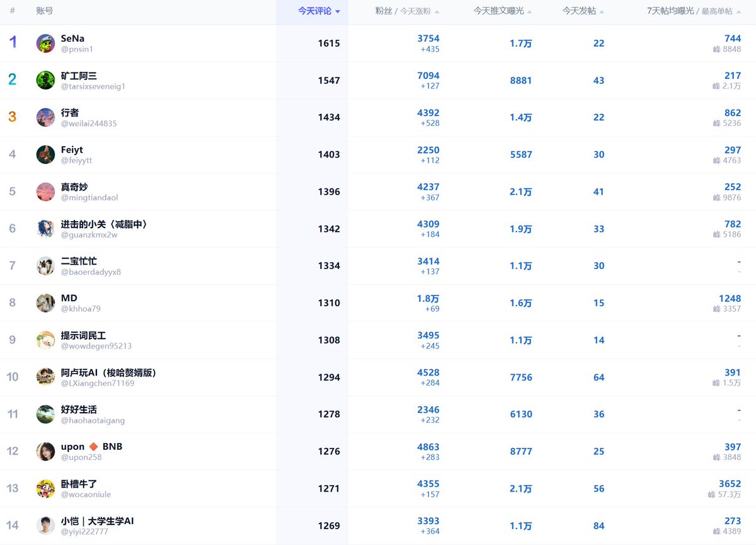Click thumbs-up icon next to 9876

(716, 197)
